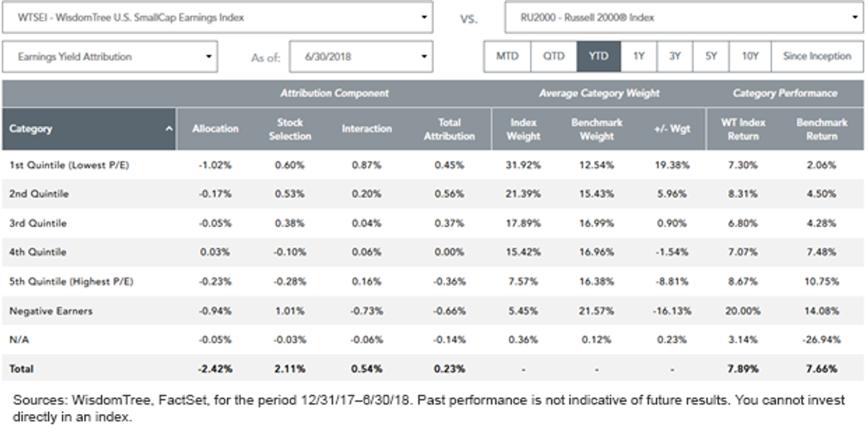Select the MTD period tab
The height and width of the screenshot is (435, 868).
coord(507,56)
